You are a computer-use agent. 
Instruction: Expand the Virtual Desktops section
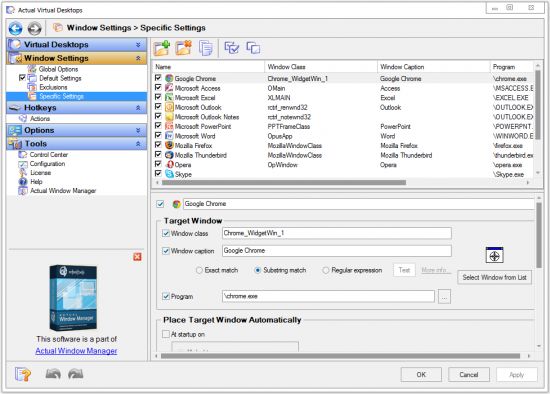point(138,45)
